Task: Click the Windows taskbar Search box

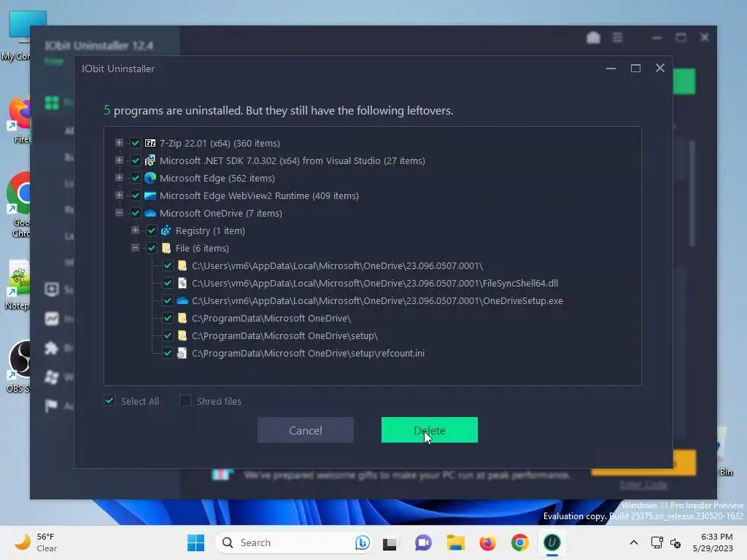Action: (x=294, y=542)
